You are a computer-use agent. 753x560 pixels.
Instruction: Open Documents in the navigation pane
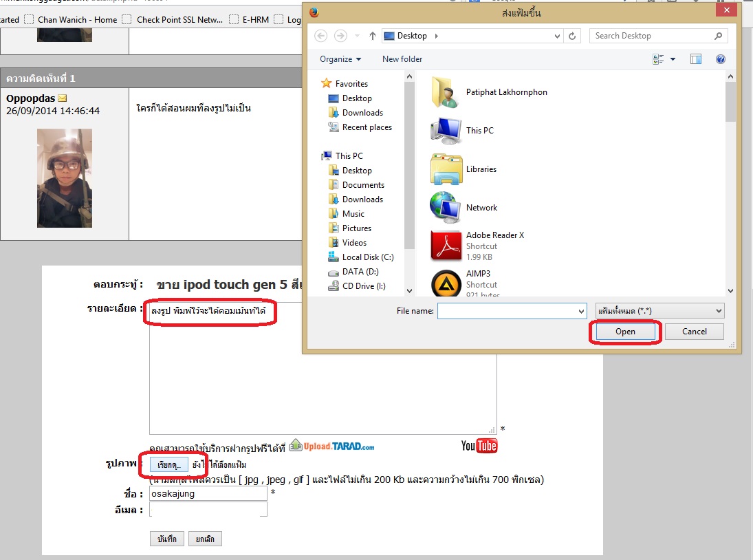(362, 185)
